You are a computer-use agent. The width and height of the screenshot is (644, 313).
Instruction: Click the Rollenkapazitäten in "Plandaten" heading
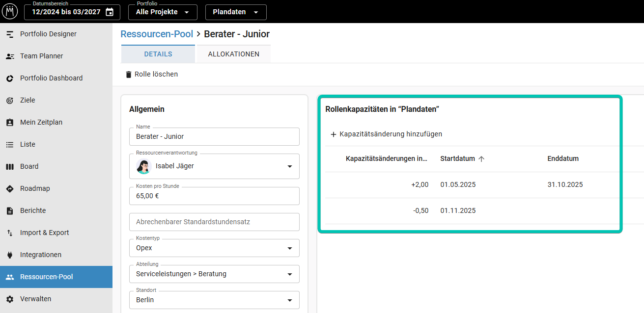382,109
